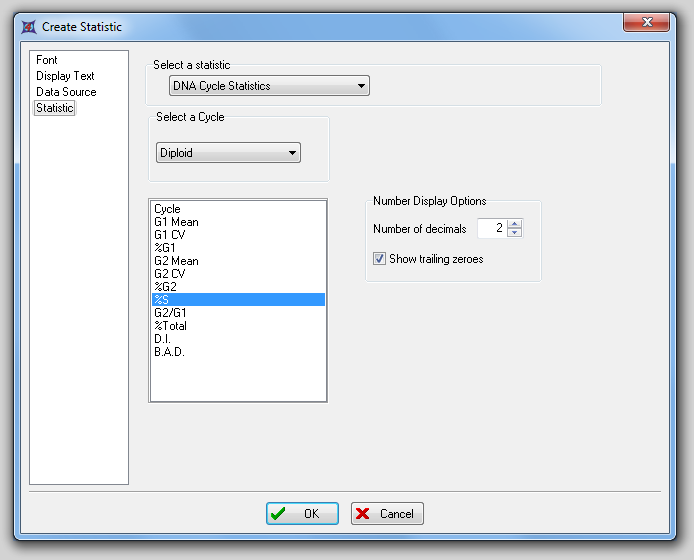694x560 pixels.
Task: Decrease number of decimals with down arrow
Action: pyautogui.click(x=515, y=233)
